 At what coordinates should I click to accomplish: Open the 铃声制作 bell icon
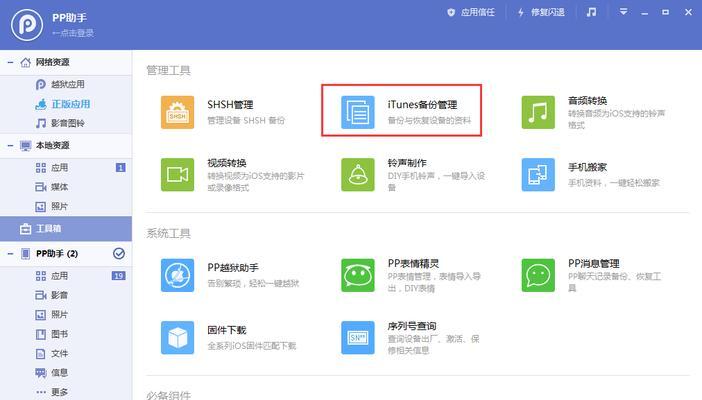[358, 175]
